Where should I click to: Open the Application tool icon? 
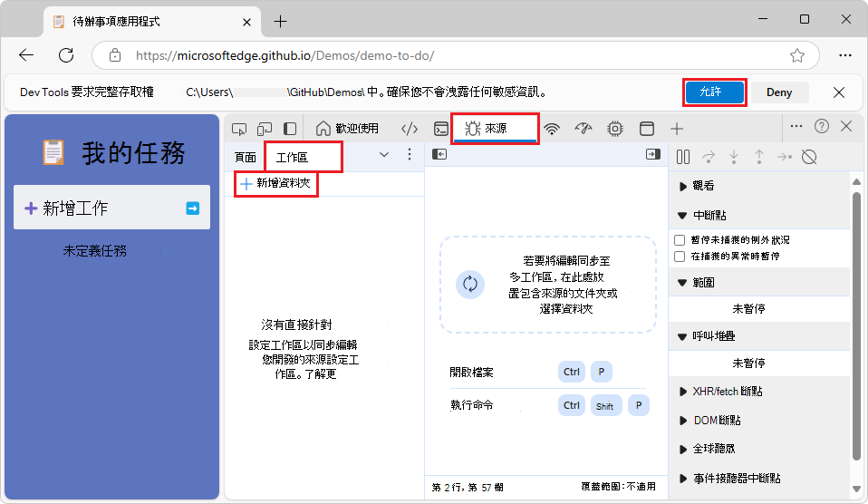click(647, 129)
